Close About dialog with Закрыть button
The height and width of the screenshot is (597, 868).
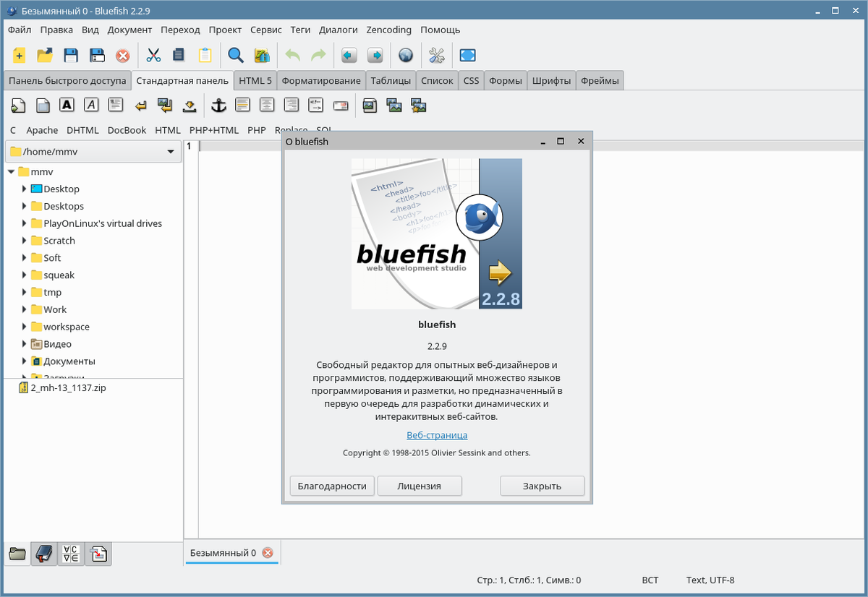542,486
